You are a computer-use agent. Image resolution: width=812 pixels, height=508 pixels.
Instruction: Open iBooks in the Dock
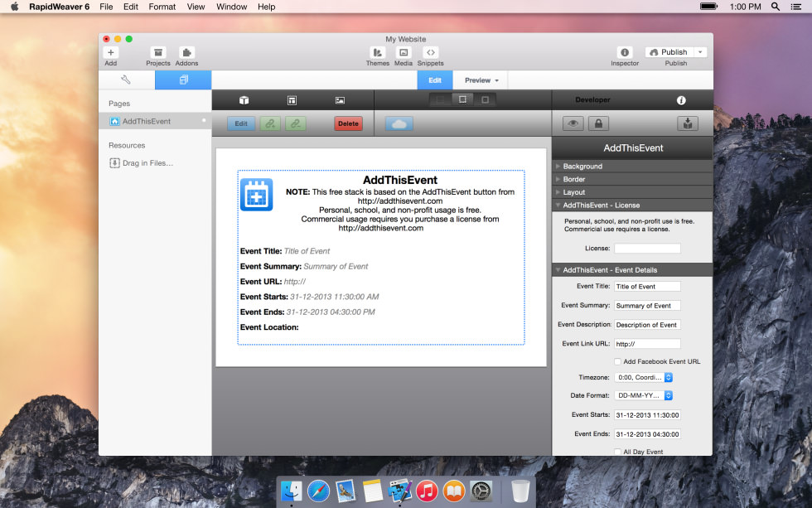454,491
